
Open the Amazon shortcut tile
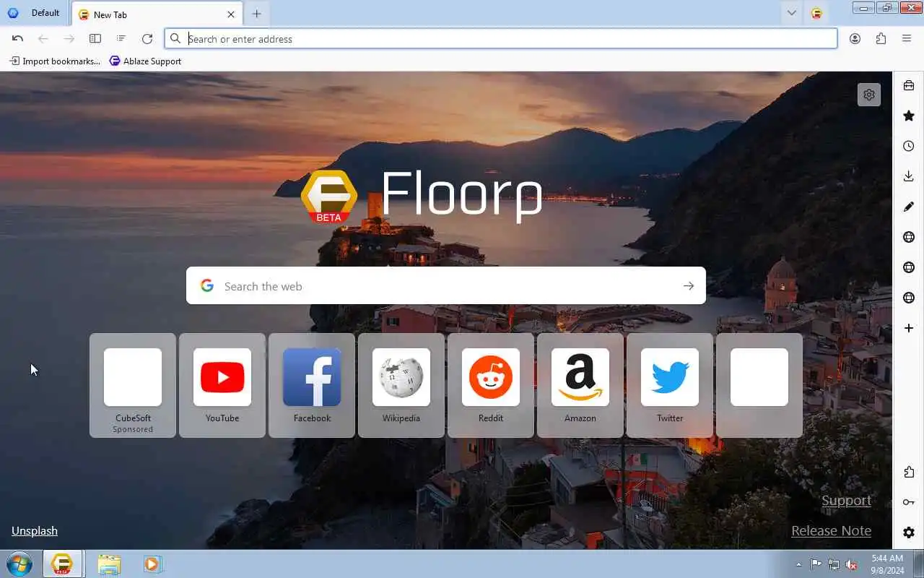[x=580, y=385]
